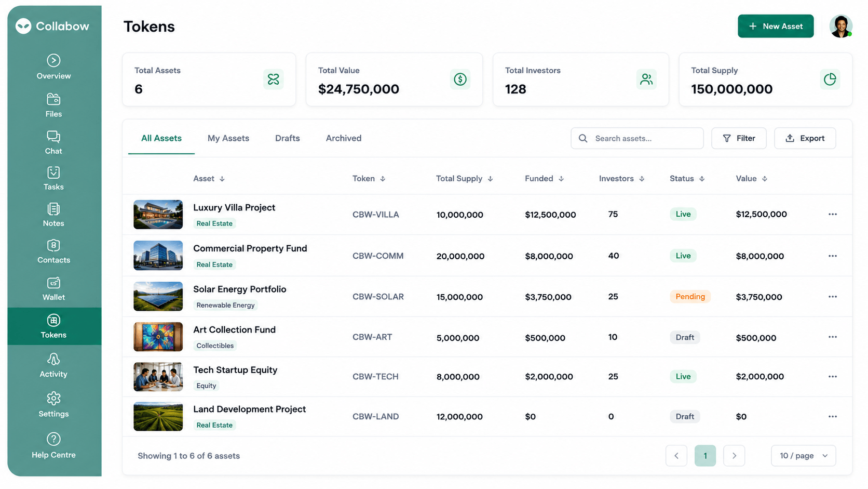This screenshot has width=868, height=489.
Task: Go to Tasks in sidebar
Action: tap(53, 179)
